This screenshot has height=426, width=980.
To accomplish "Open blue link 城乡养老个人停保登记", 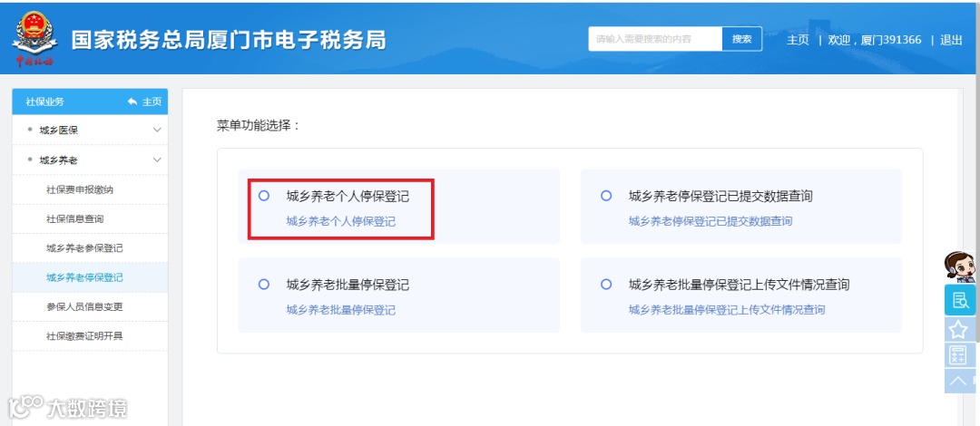I will [340, 221].
